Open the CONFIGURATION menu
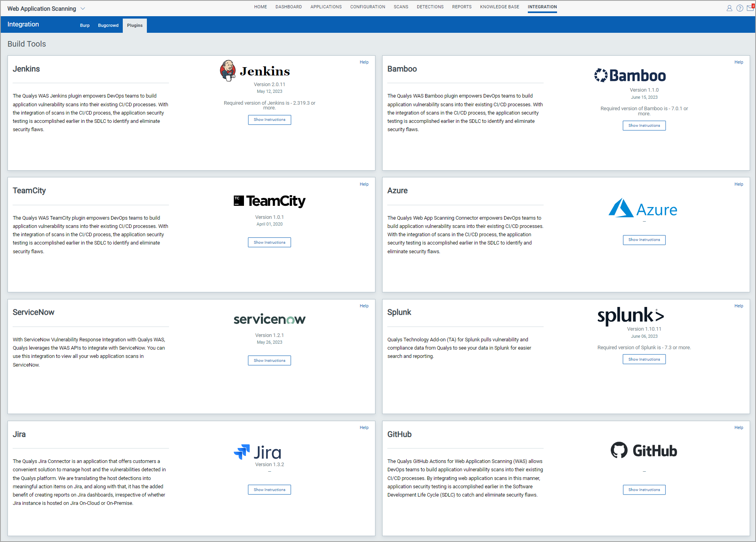756x542 pixels. (368, 7)
